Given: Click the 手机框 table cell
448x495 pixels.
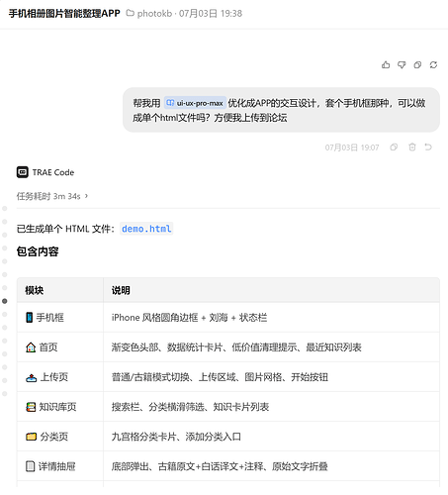Looking at the screenshot, I should tap(60, 318).
